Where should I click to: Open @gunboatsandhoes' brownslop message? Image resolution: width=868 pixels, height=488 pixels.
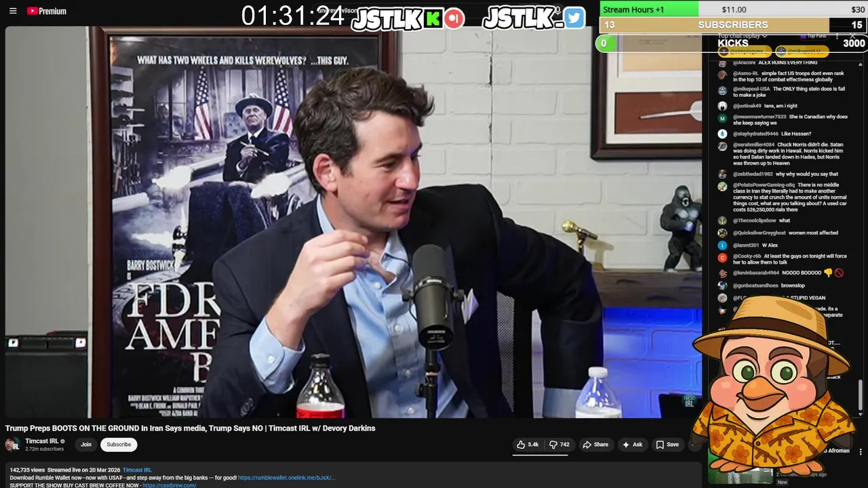point(769,285)
